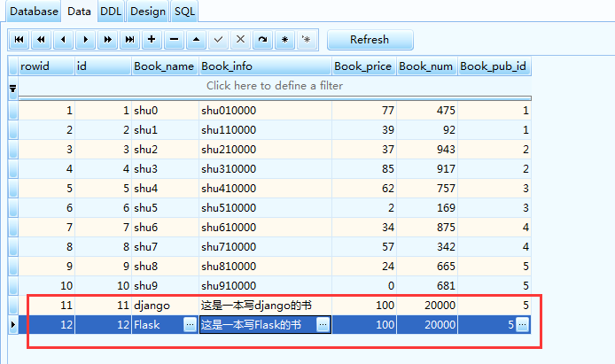Open the SQL tab

pyautogui.click(x=184, y=12)
